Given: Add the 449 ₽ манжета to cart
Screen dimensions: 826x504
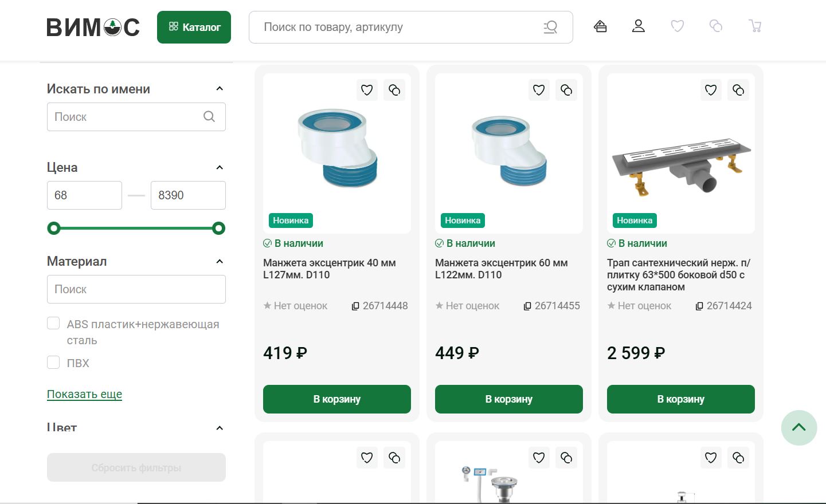Looking at the screenshot, I should pos(508,399).
